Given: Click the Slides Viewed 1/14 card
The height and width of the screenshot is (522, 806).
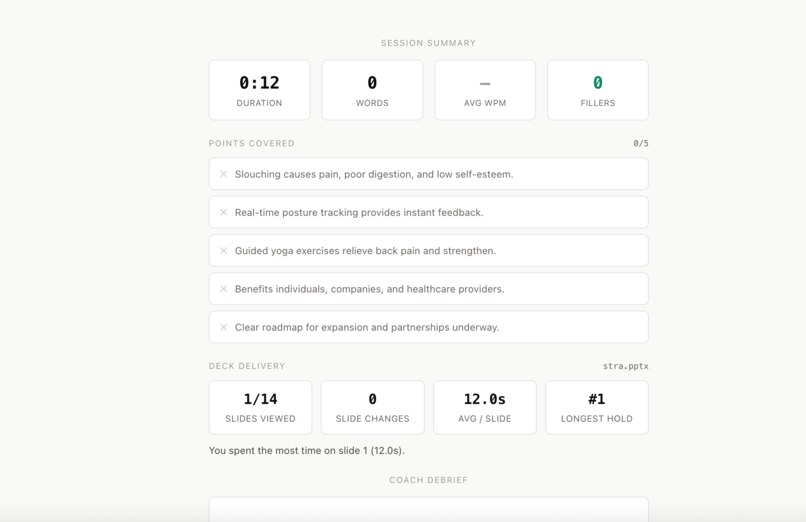Looking at the screenshot, I should [x=260, y=407].
